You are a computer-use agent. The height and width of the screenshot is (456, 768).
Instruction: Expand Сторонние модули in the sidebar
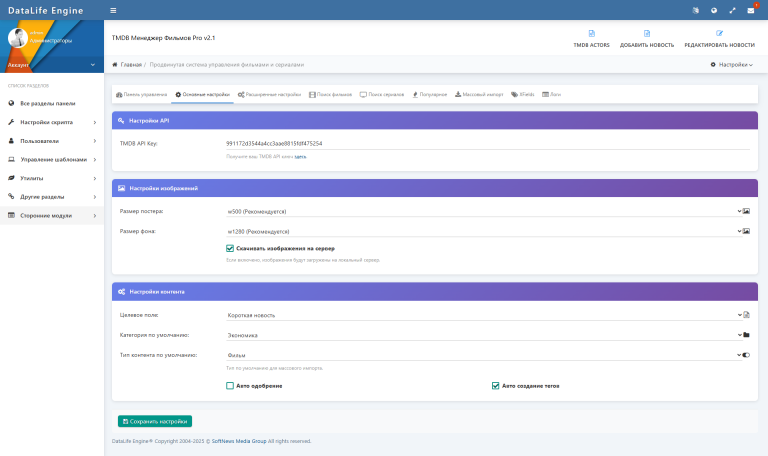coord(51,215)
